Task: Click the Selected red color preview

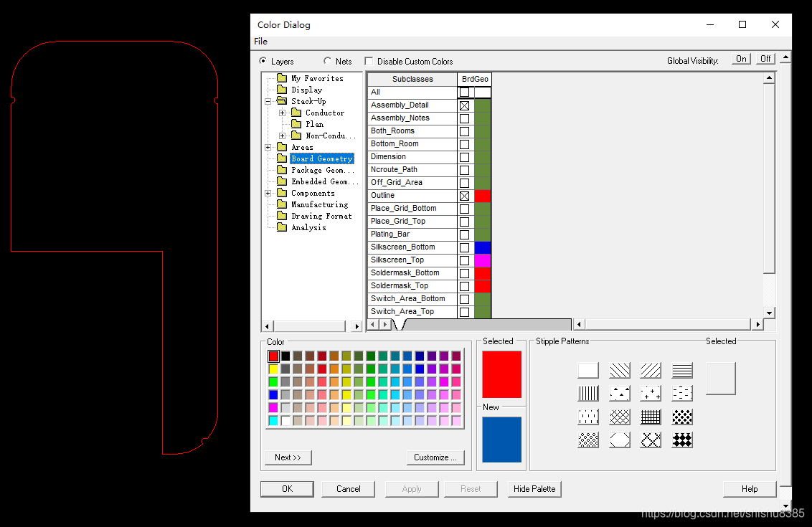Action: point(501,374)
